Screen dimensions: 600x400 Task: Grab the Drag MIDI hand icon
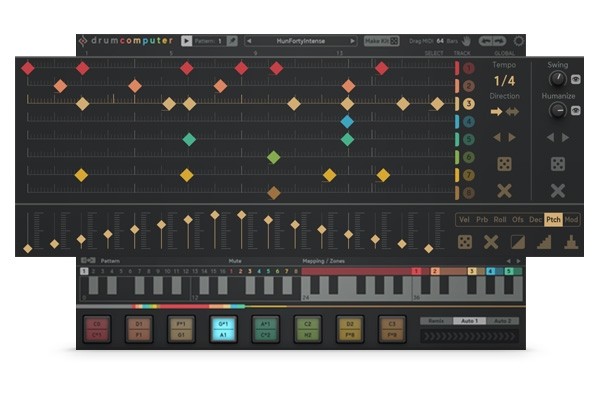[x=466, y=41]
